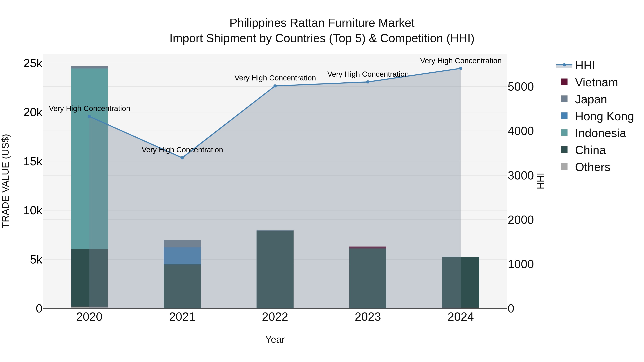Click 'Very High Concentration' label above 2021
This screenshot has width=644, height=362.
click(x=182, y=150)
